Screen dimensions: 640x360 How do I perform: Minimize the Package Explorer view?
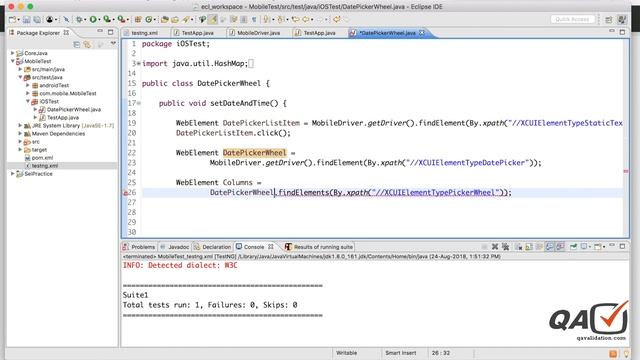click(x=100, y=31)
